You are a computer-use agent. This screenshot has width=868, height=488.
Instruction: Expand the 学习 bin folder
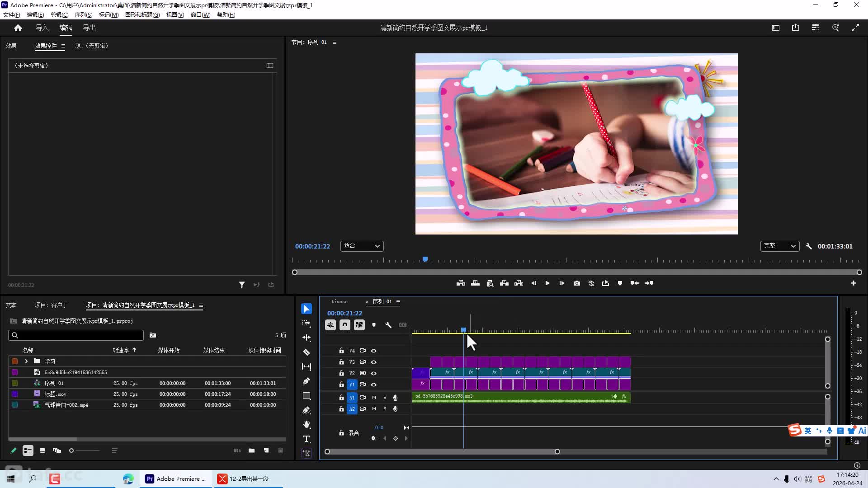click(x=26, y=361)
